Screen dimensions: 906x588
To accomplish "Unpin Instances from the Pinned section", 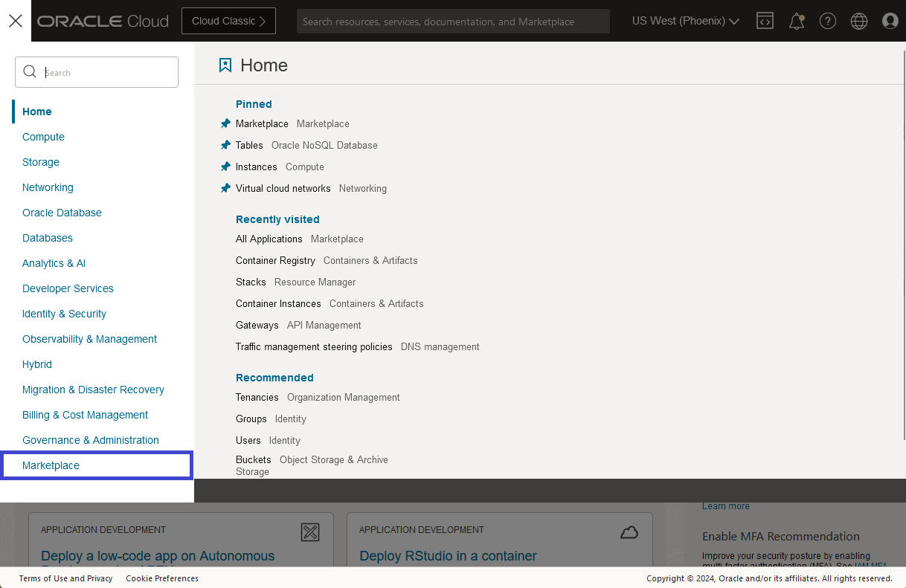I will (225, 167).
